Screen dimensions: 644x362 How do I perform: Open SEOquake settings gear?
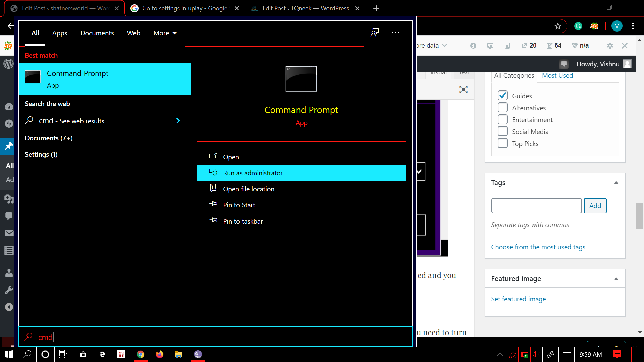[610, 46]
